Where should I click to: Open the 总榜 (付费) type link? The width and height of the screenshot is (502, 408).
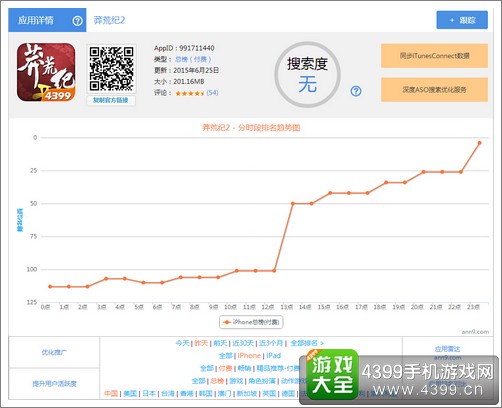[x=193, y=59]
